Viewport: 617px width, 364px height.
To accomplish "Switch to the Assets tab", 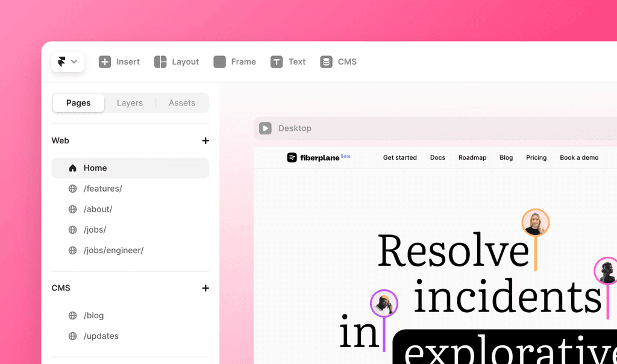I will (181, 102).
